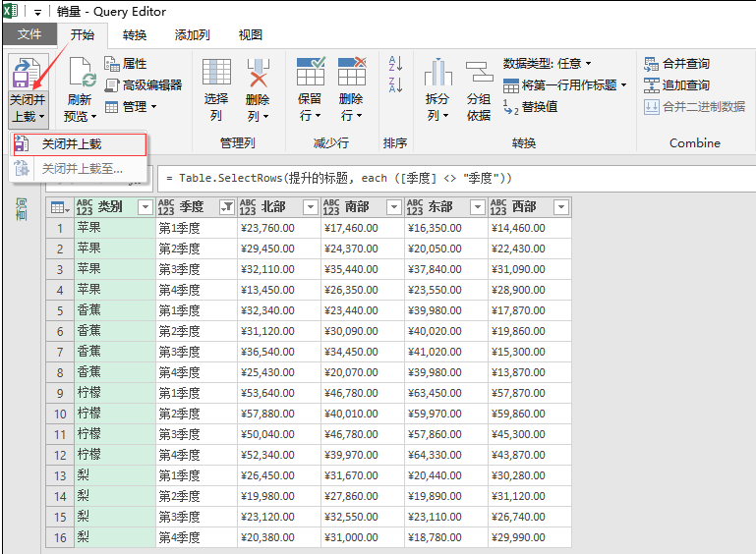Click the Refresh Preview (刷新预览) icon
This screenshot has height=554, width=756.
(82, 74)
